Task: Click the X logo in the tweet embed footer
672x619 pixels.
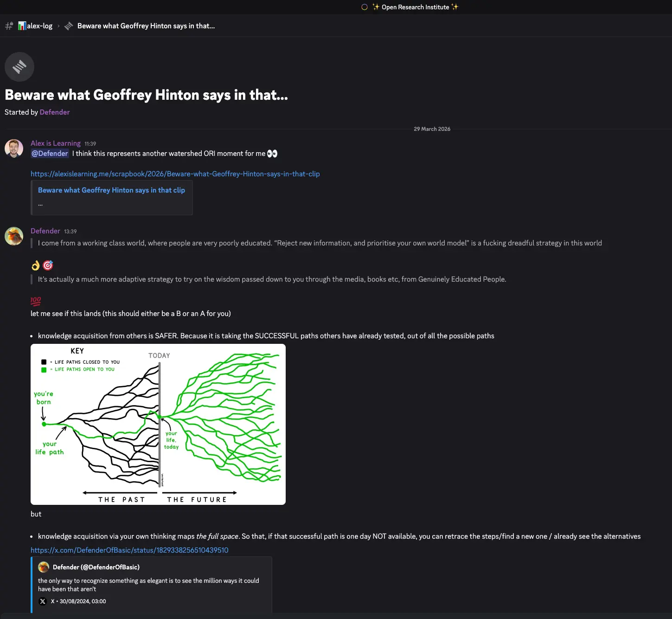Action: point(43,601)
